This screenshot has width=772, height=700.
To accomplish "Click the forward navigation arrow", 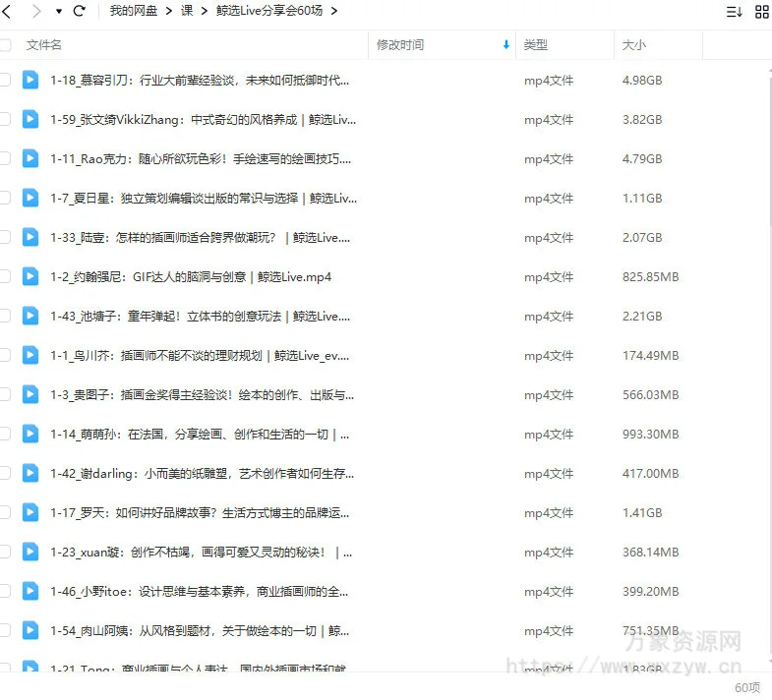I will tap(35, 11).
